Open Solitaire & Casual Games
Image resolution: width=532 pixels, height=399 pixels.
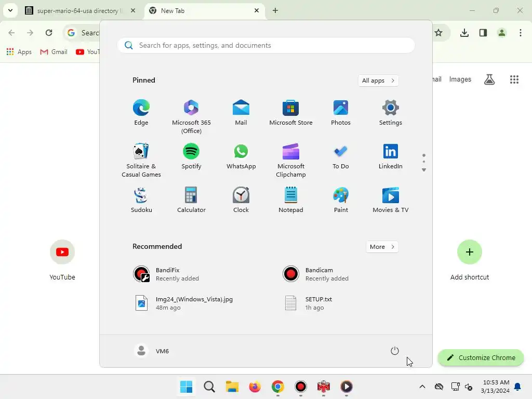coord(141,160)
